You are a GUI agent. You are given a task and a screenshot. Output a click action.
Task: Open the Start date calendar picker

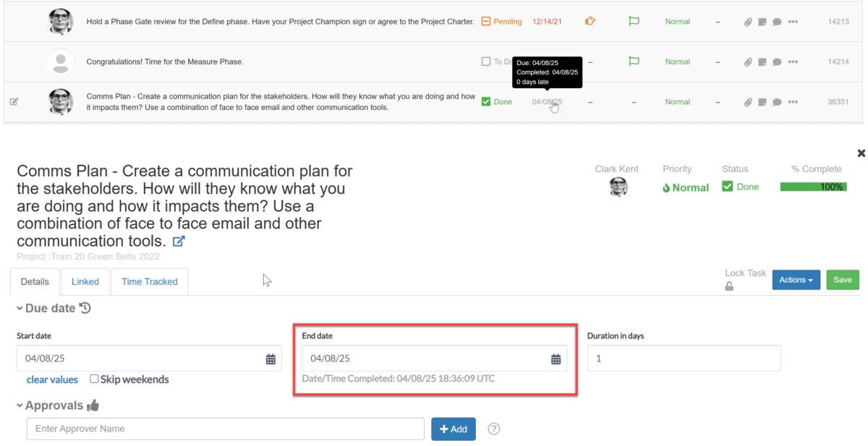coord(271,359)
